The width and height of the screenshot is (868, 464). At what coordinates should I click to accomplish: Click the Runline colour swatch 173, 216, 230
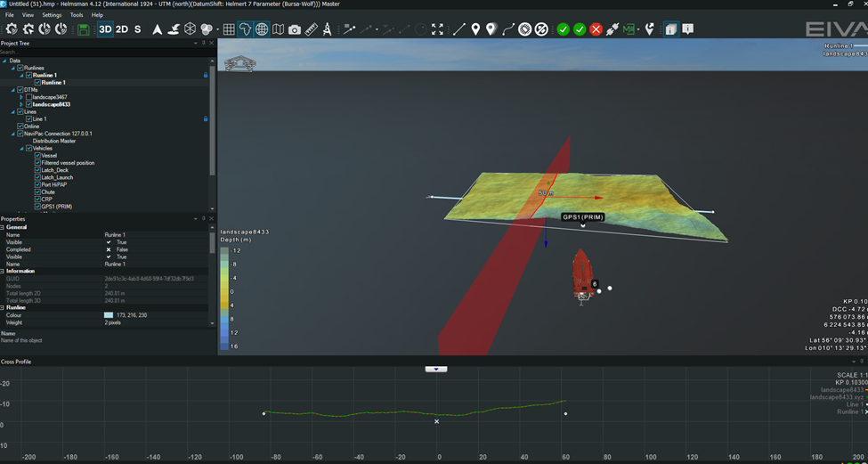pyautogui.click(x=109, y=315)
